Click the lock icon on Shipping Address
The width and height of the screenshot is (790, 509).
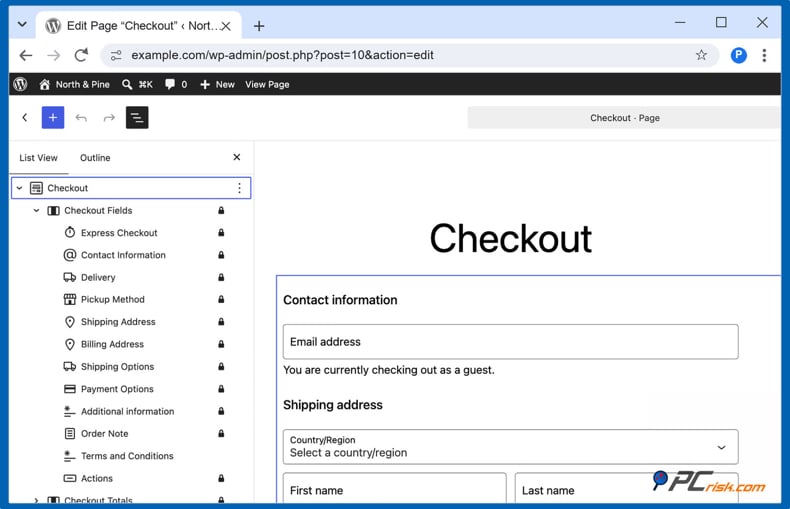(x=221, y=322)
